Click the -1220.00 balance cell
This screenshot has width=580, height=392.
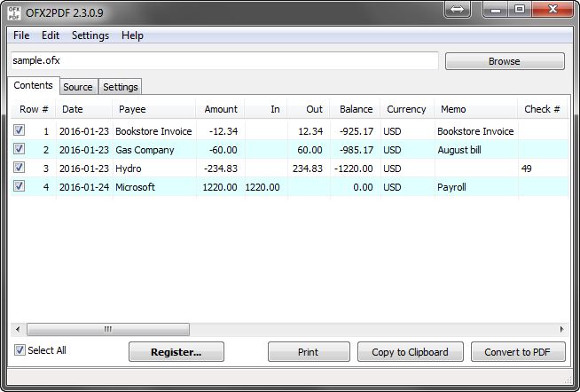[x=354, y=169]
